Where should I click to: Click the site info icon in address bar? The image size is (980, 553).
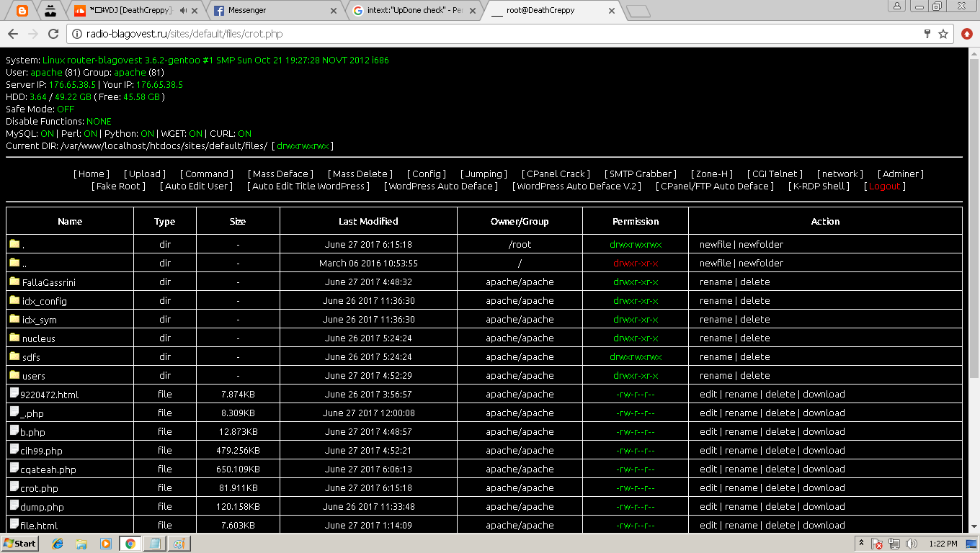76,33
